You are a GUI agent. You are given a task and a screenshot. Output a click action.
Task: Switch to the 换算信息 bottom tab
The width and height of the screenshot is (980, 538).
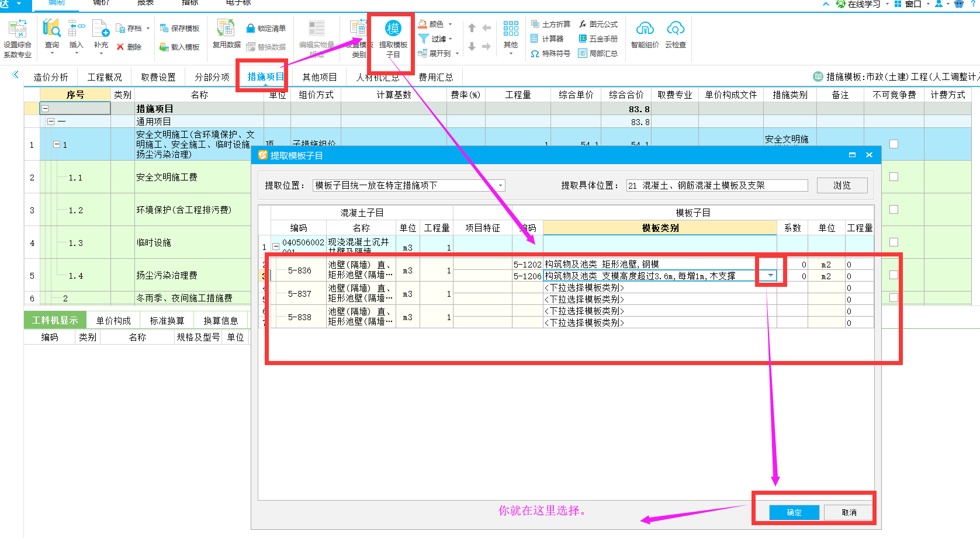click(x=221, y=321)
